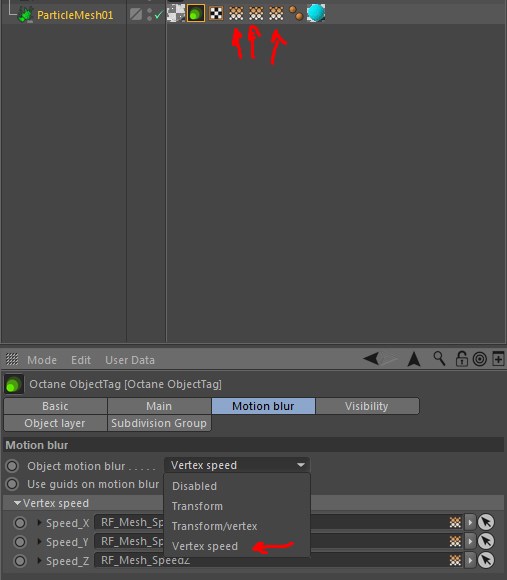Screen dimensions: 507x580
Task: Toggle Speed_Z keyframe circle
Action: [20, 561]
